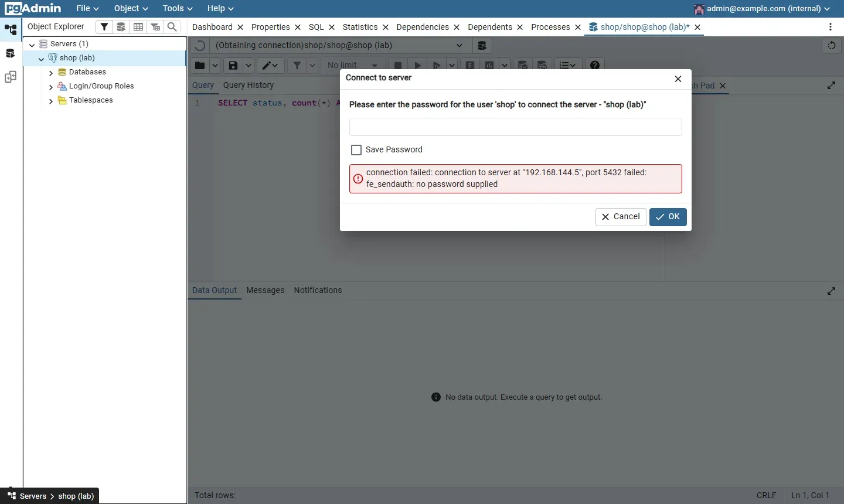Screen dimensions: 844x504
Task: Click the Save File floppy disk icon
Action: click(233, 65)
